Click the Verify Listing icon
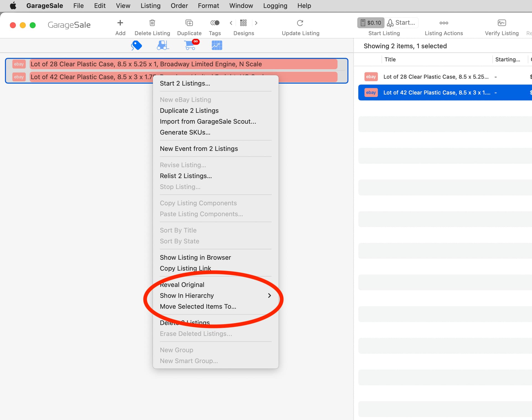532x420 pixels. [x=502, y=23]
